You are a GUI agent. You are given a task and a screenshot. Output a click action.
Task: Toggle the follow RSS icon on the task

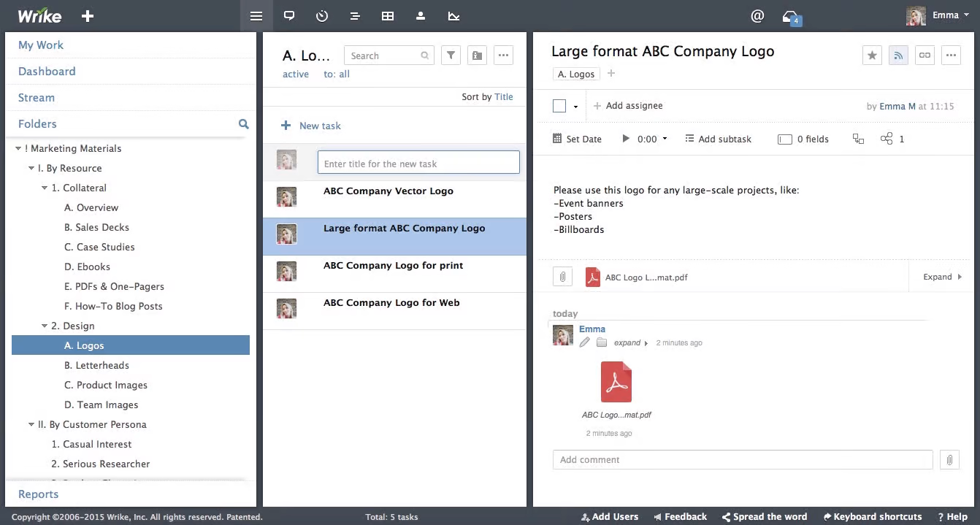[898, 55]
